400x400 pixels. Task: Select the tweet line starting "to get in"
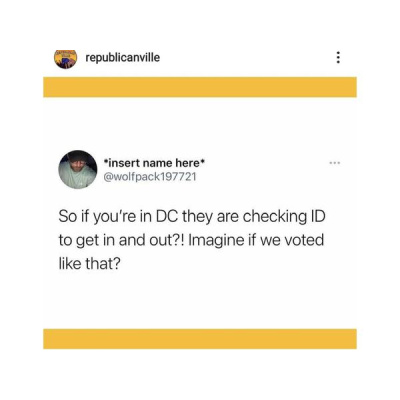(191, 240)
